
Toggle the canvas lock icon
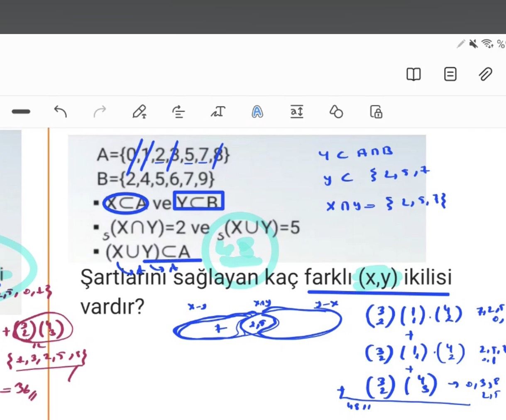[376, 112]
